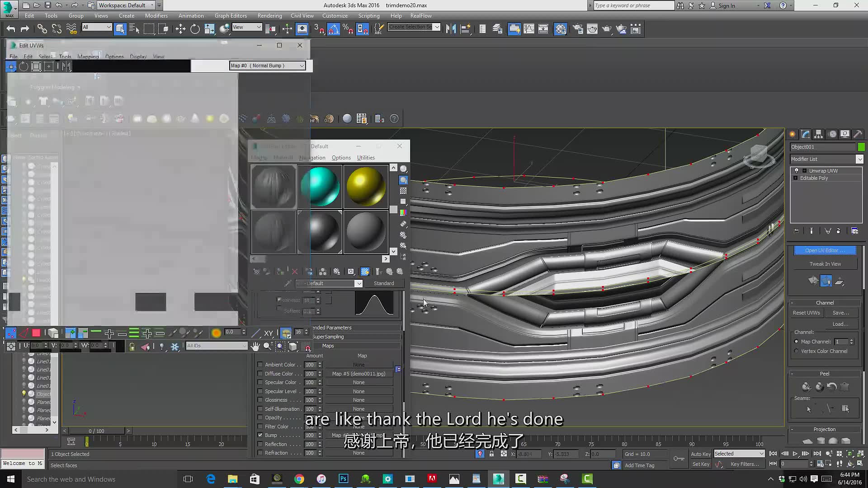Click the Tweak In View button
Image resolution: width=868 pixels, height=488 pixels.
click(x=825, y=264)
